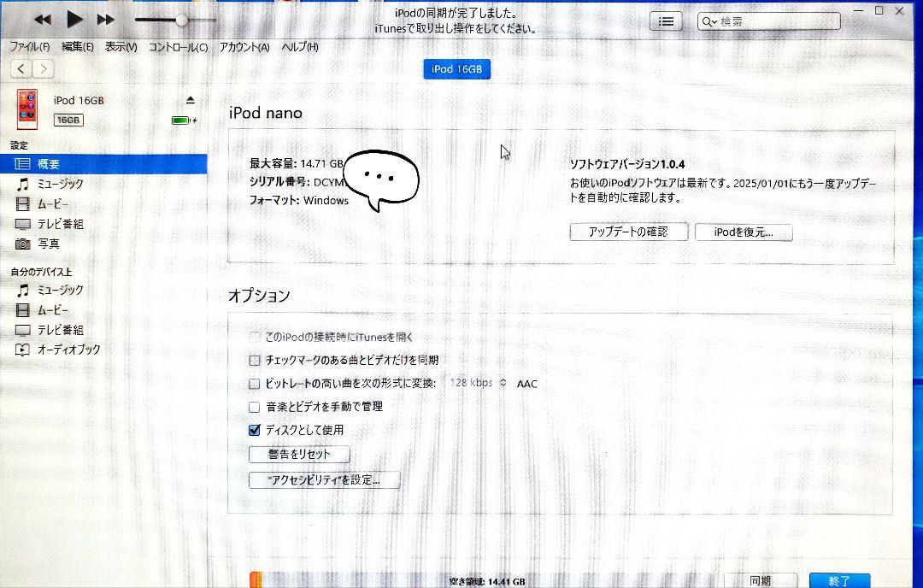Image resolution: width=923 pixels, height=588 pixels.
Task: Click music note icon under 自分のデバイス上
Action: (22, 291)
